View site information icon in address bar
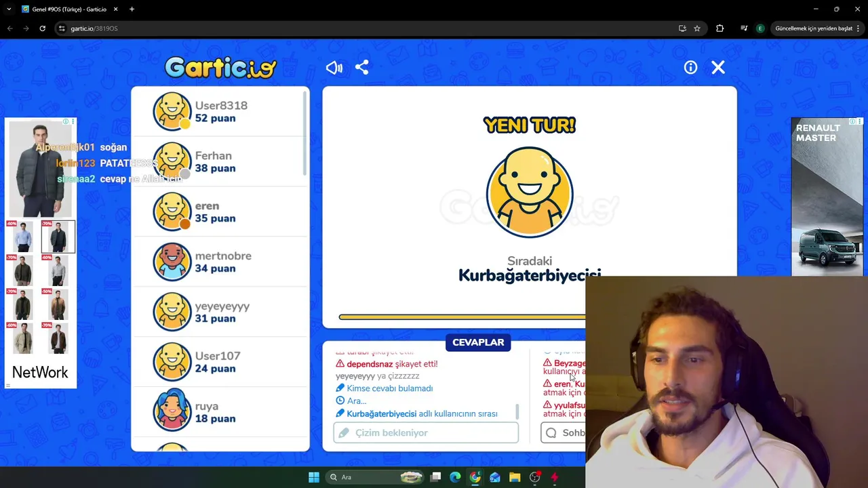The image size is (868, 488). pos(62,28)
